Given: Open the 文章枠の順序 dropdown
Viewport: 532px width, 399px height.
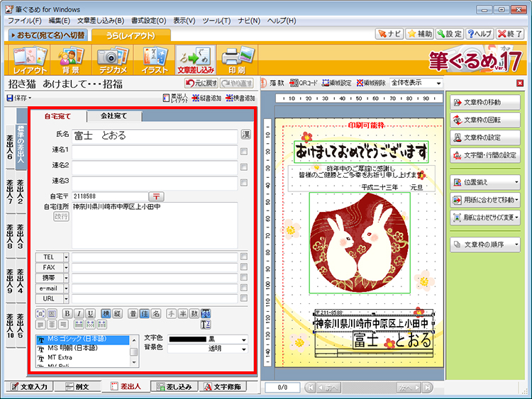Looking at the screenshot, I should click(x=485, y=245).
